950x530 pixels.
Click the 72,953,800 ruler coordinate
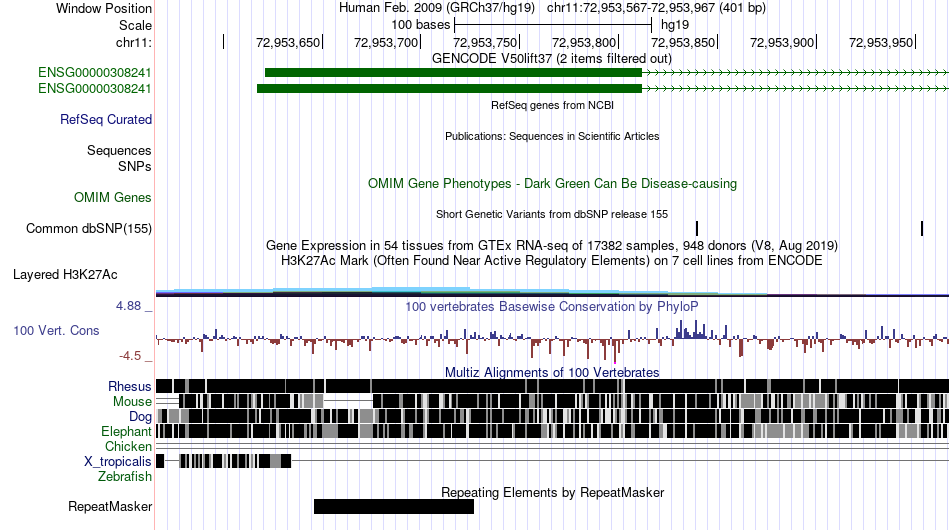pyautogui.click(x=584, y=42)
